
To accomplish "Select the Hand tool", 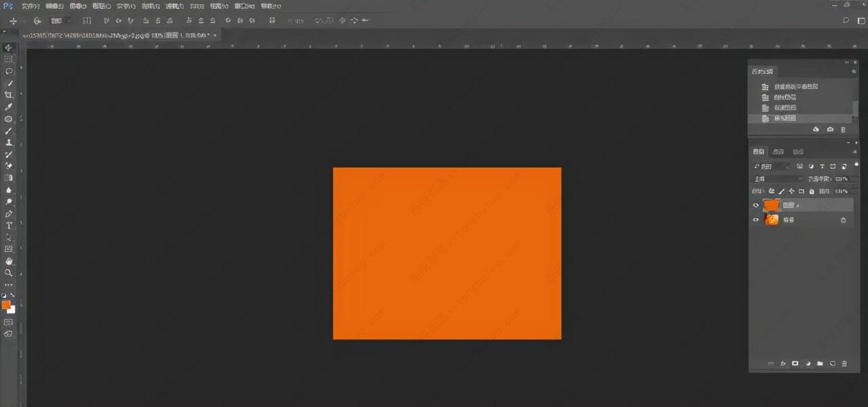I will click(9, 261).
